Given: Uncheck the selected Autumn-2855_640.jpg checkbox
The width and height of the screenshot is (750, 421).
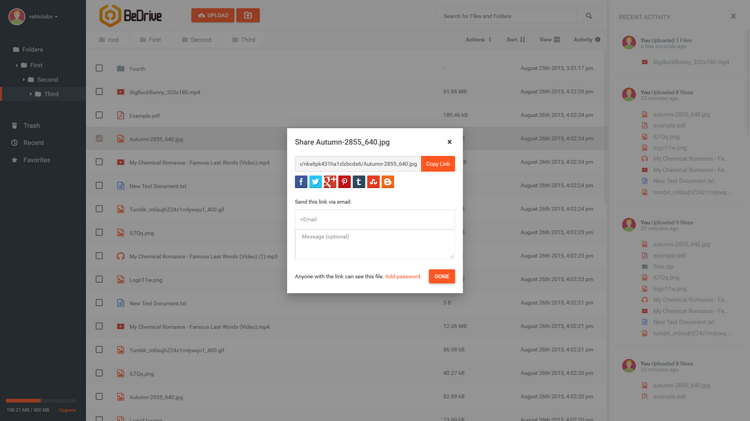Looking at the screenshot, I should (99, 138).
